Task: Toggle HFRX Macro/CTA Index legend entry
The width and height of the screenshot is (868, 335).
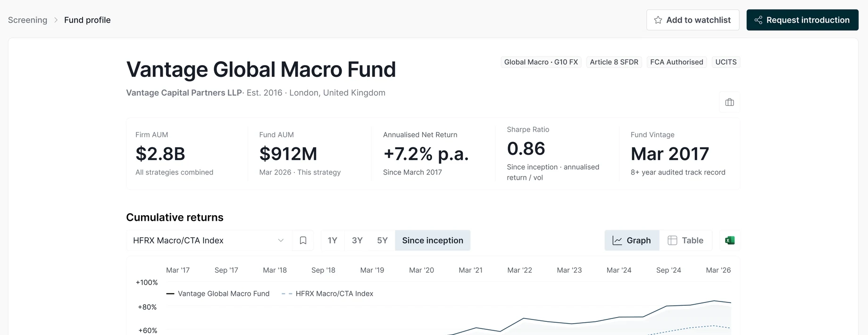Action: [x=327, y=293]
